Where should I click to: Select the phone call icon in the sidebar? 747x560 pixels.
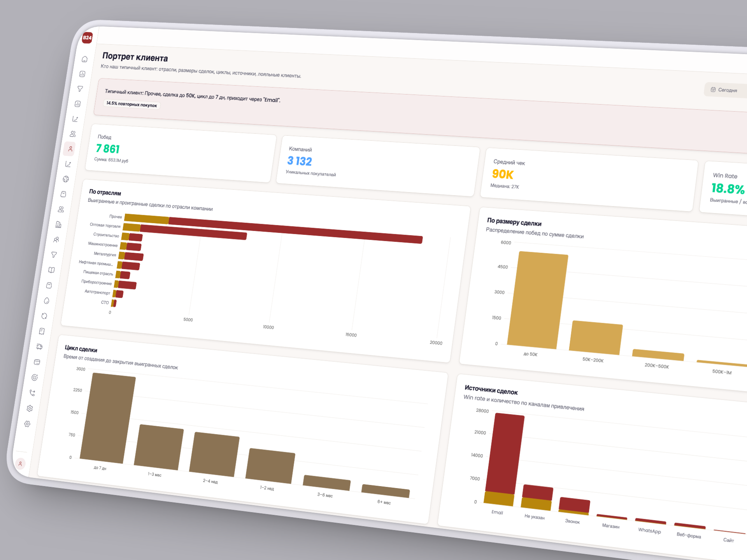(x=32, y=392)
